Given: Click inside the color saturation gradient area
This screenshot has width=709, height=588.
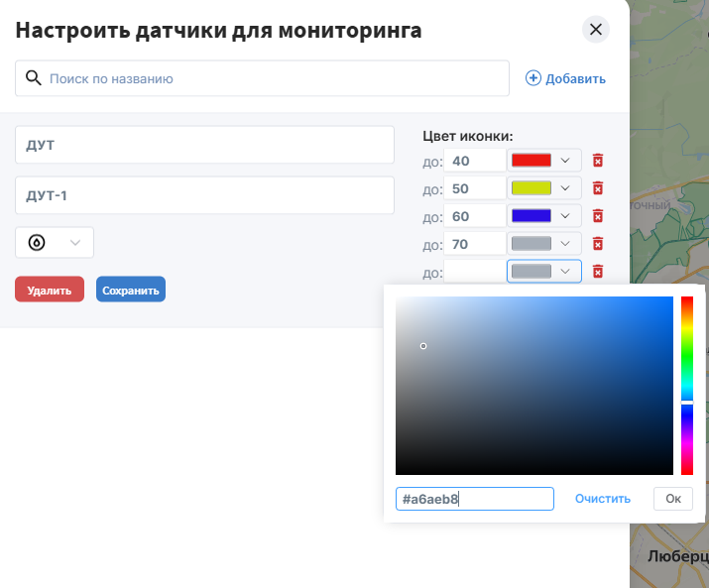Looking at the screenshot, I should [x=534, y=386].
